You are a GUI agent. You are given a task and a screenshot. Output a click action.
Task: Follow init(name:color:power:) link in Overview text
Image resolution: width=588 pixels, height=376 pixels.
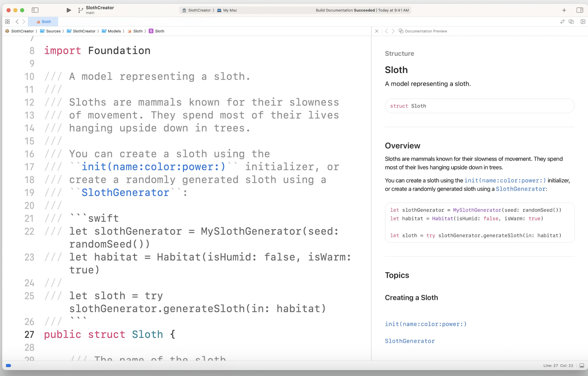click(505, 180)
